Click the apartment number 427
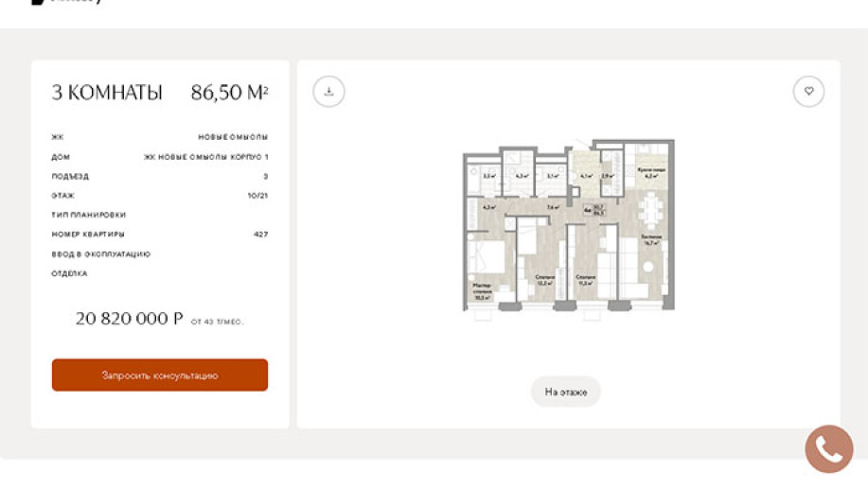Viewport: 868px width, 488px height. [260, 235]
